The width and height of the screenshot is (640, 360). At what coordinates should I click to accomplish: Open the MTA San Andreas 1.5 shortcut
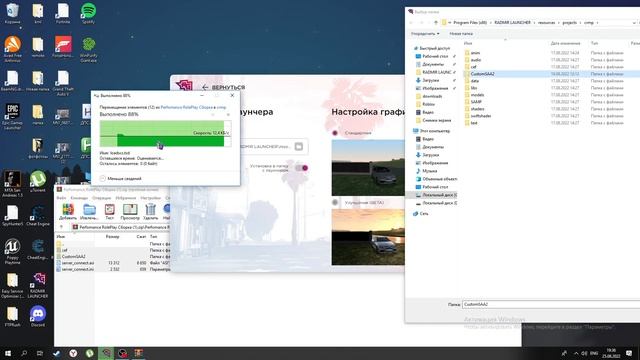coord(13,184)
